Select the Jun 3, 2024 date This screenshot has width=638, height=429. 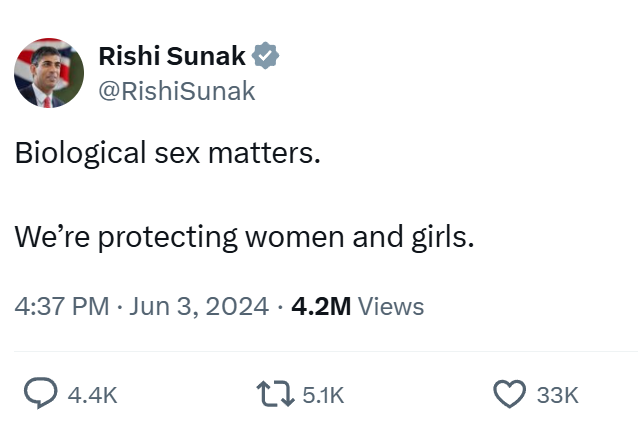click(198, 306)
